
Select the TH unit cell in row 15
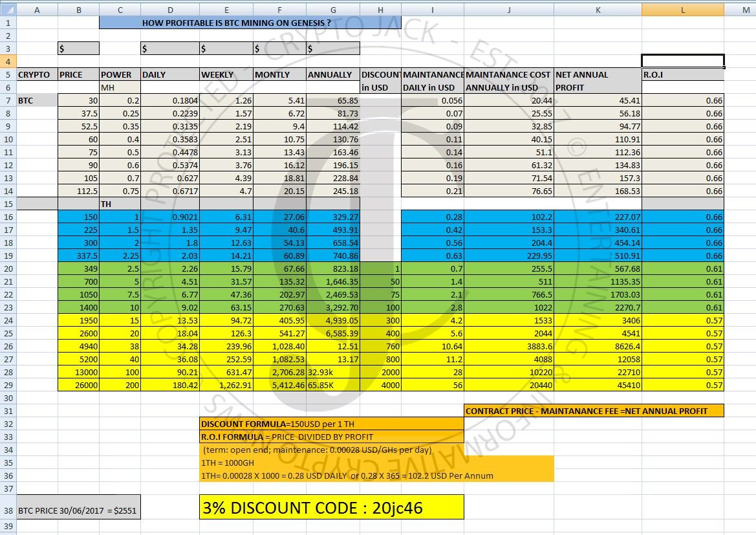pos(120,204)
